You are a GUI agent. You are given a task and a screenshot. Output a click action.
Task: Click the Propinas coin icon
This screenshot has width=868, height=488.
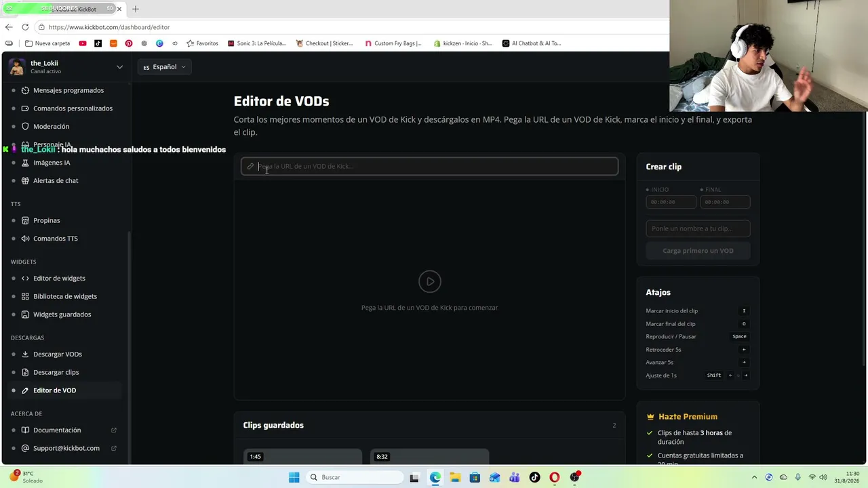pyautogui.click(x=25, y=220)
